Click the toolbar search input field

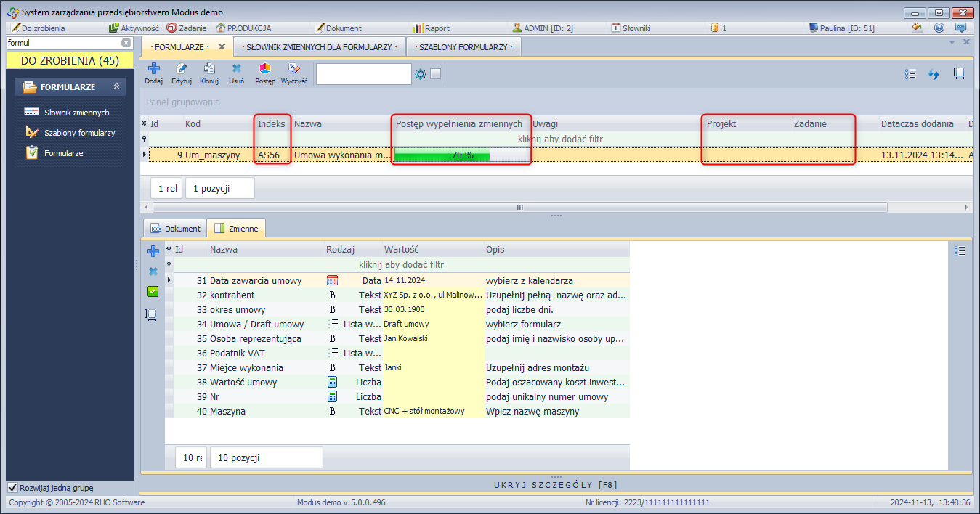click(363, 74)
